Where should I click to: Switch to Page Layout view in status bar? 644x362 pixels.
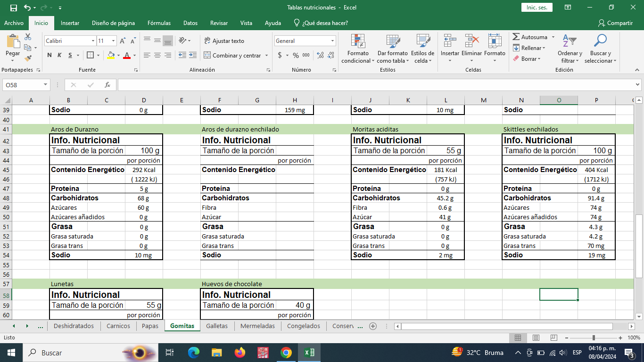(536, 337)
